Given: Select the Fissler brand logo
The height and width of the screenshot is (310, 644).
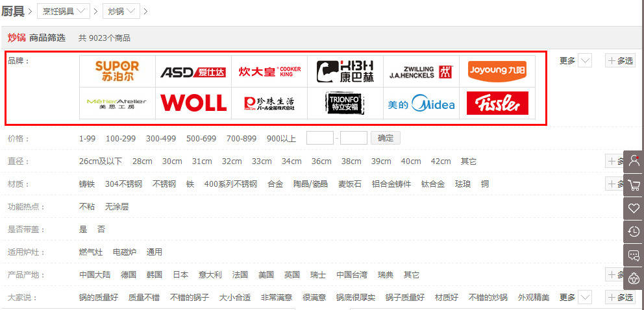Looking at the screenshot, I should click(497, 103).
